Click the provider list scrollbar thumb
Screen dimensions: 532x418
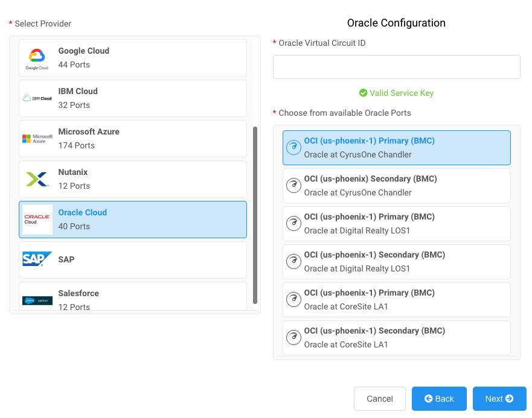(255, 215)
